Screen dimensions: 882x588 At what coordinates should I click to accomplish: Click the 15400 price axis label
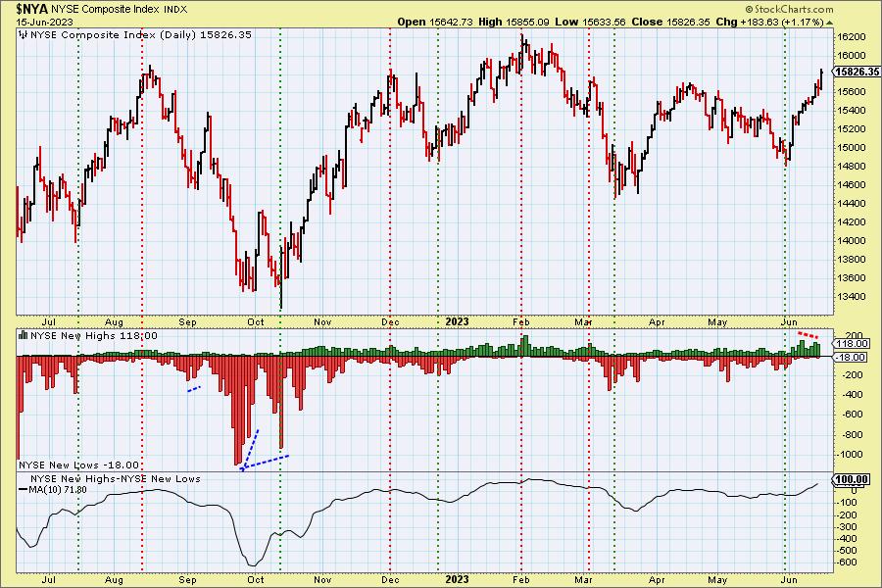click(x=851, y=111)
